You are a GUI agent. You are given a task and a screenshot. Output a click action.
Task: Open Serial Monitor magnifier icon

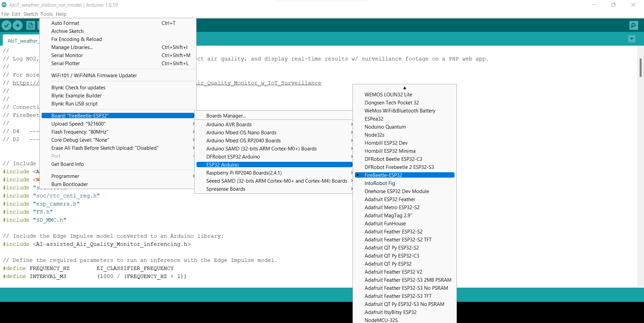pos(634,25)
